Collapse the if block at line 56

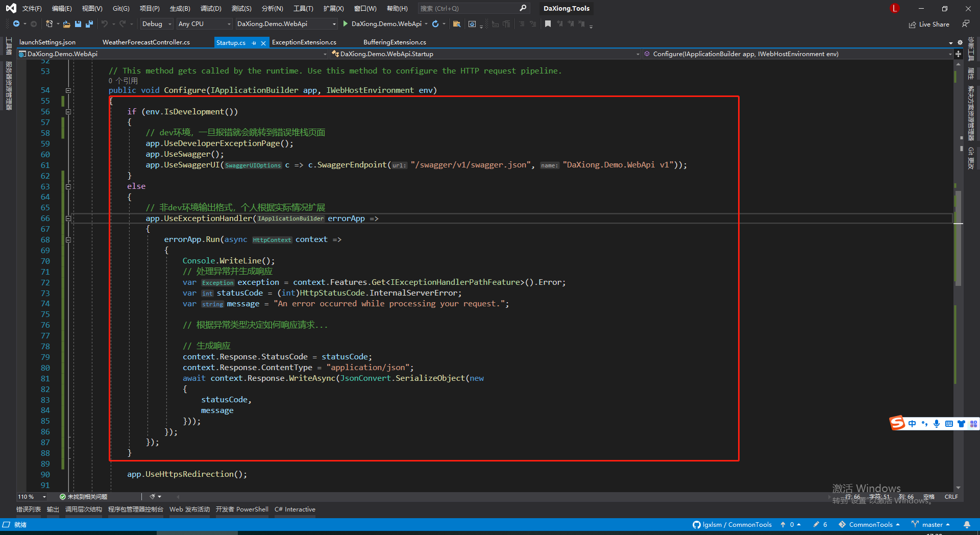(68, 112)
